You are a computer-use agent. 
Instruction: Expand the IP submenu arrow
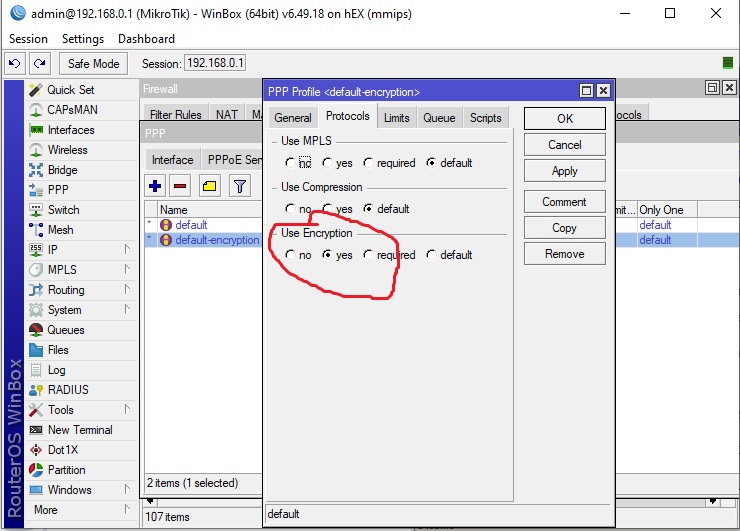[127, 249]
